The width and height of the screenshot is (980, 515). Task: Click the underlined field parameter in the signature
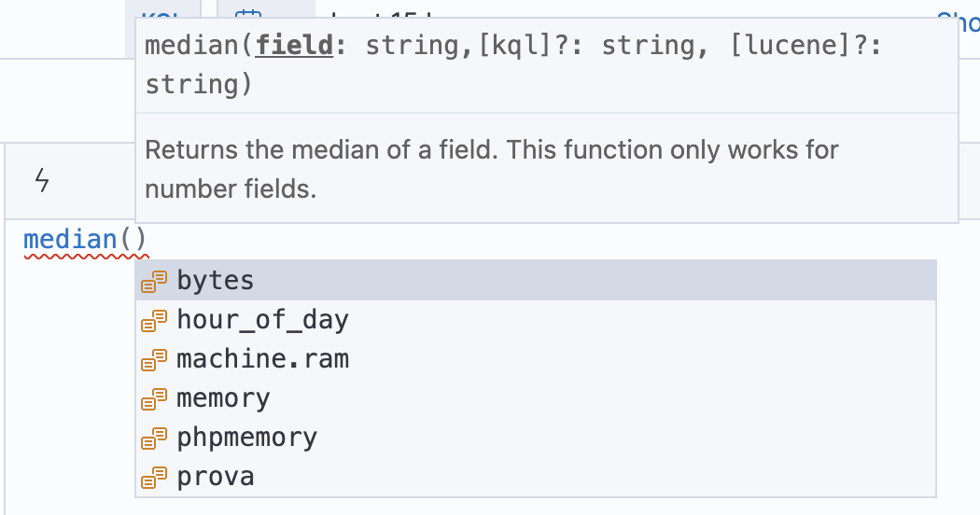pyautogui.click(x=294, y=45)
